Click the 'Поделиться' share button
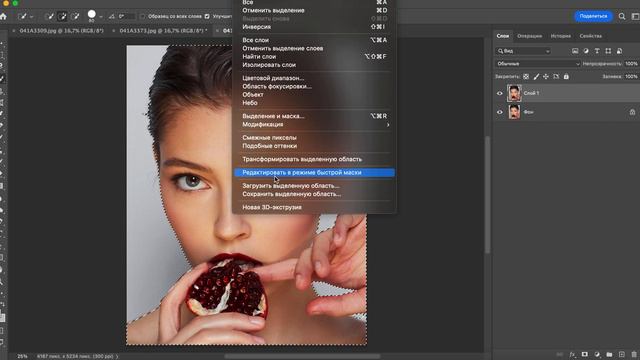Image resolution: width=640 pixels, height=360 pixels. [x=593, y=16]
